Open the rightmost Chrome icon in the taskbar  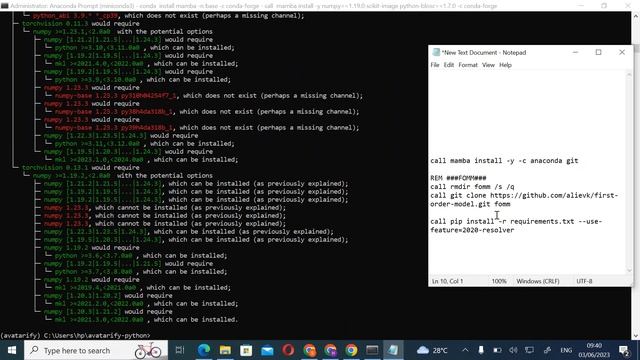(351, 350)
